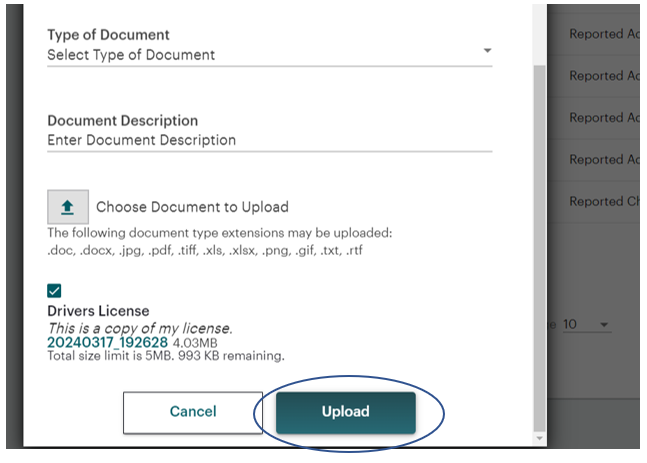This screenshot has width=647, height=463.
Task: Click the upload arrow icon button
Action: (x=68, y=207)
